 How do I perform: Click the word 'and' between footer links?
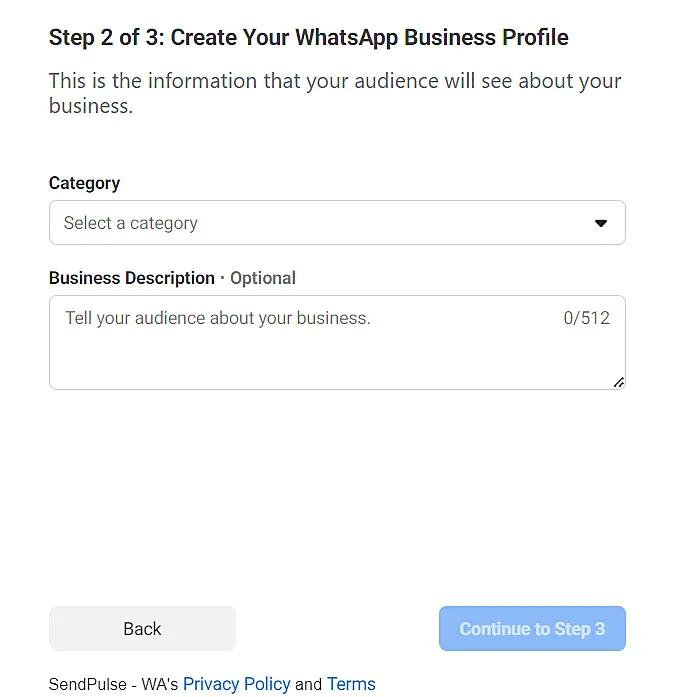(x=308, y=684)
